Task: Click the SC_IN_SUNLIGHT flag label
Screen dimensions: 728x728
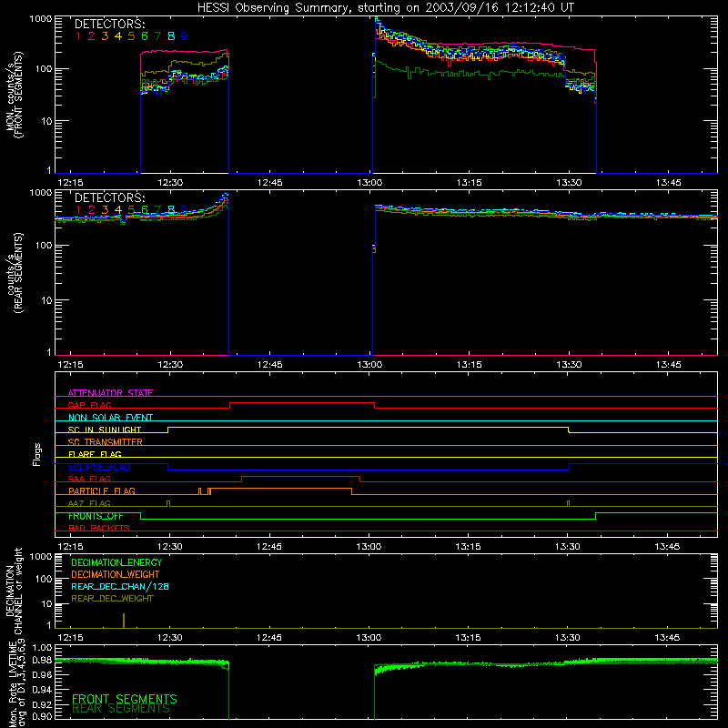Action: 105,430
